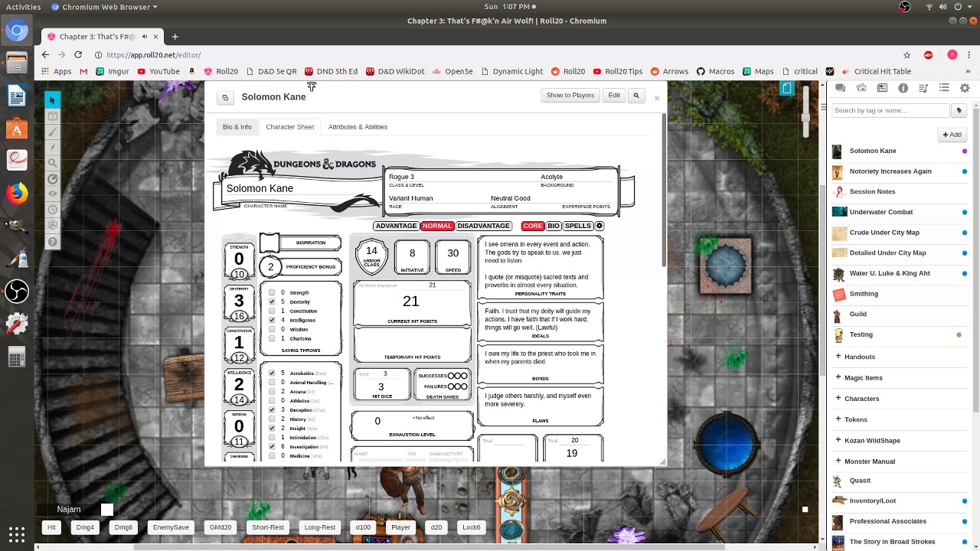Switch to the Chat sidebar tab
Image resolution: width=980 pixels, height=551 pixels.
[841, 89]
